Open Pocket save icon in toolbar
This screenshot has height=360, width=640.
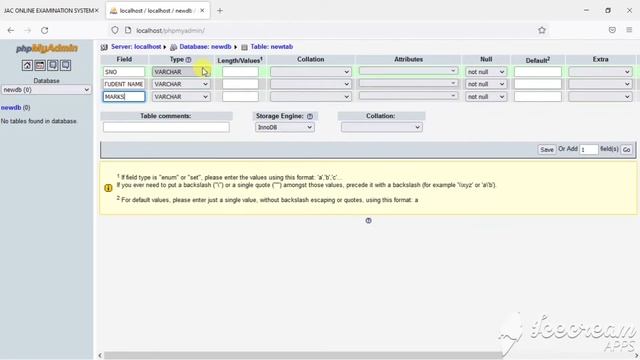point(612,30)
